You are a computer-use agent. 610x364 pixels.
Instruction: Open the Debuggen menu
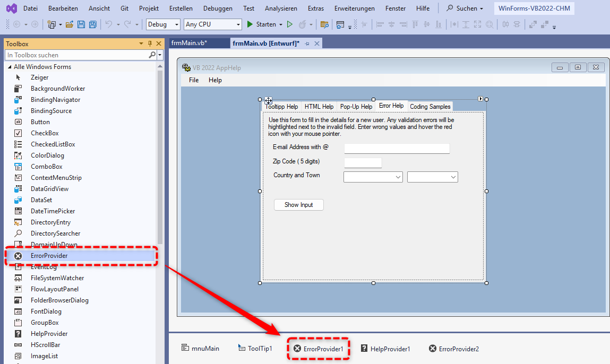(218, 8)
